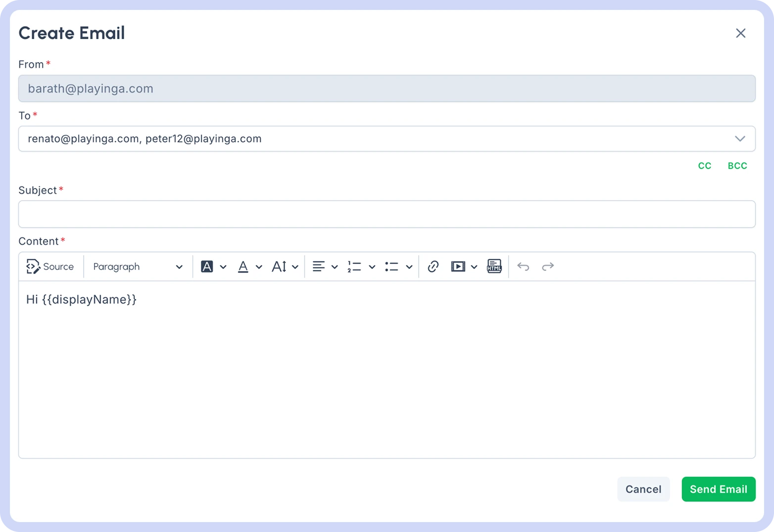
Task: Expand font size options arrow
Action: (x=295, y=267)
